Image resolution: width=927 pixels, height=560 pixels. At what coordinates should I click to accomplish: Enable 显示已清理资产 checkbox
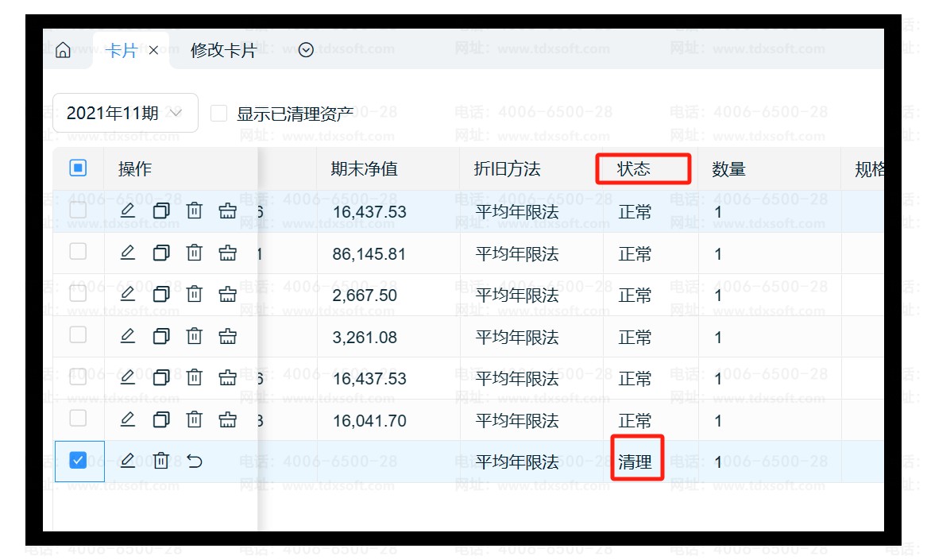pos(219,114)
